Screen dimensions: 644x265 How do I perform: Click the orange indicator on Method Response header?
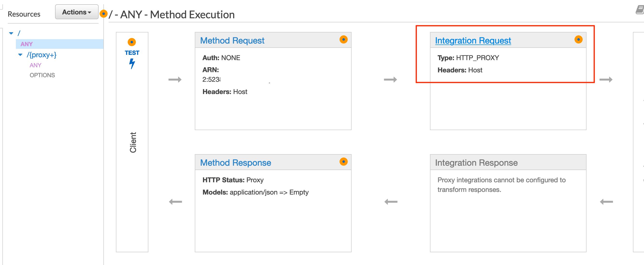pyautogui.click(x=344, y=162)
